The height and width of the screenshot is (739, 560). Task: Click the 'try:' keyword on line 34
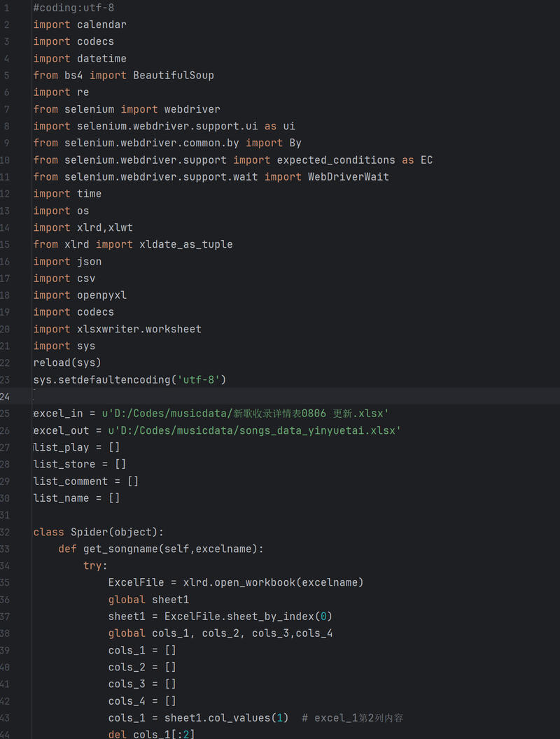coord(96,566)
